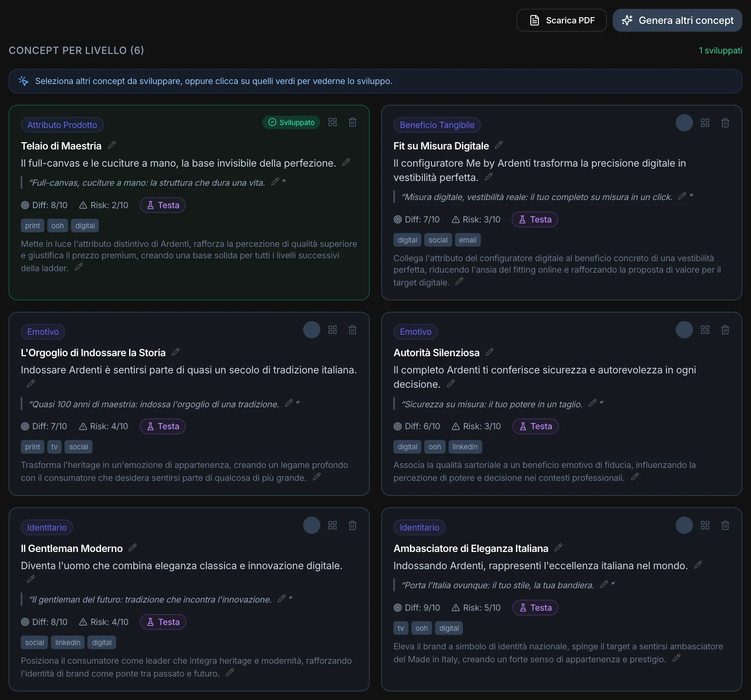
Task: Delete the L'Orgoglio di Indossare la Storia card
Action: [x=353, y=330]
